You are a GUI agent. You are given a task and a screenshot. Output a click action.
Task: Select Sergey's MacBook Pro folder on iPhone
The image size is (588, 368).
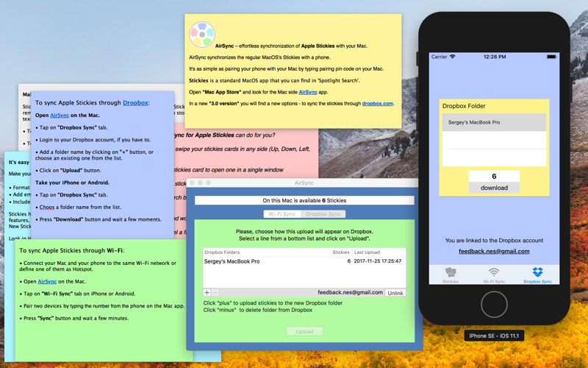(x=494, y=122)
